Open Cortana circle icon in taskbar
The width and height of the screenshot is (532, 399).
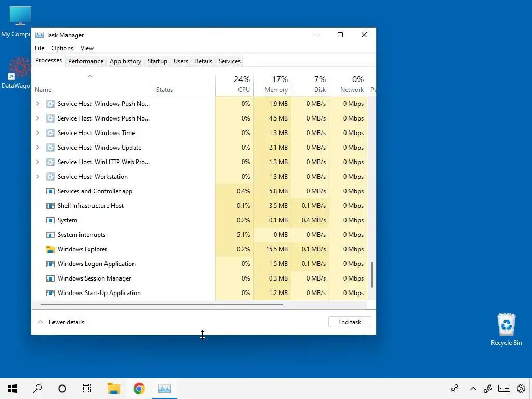click(x=62, y=389)
